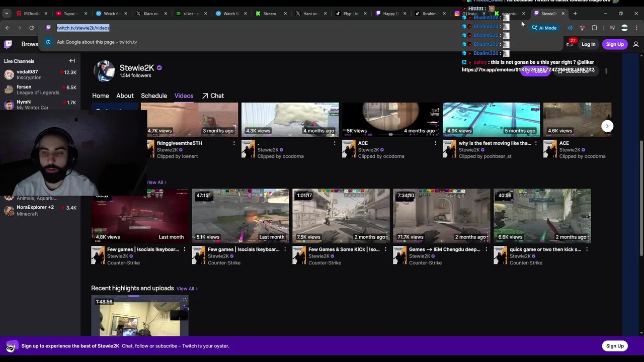Click the Stewie2K channel avatar
This screenshot has width=644, height=362.
click(104, 71)
